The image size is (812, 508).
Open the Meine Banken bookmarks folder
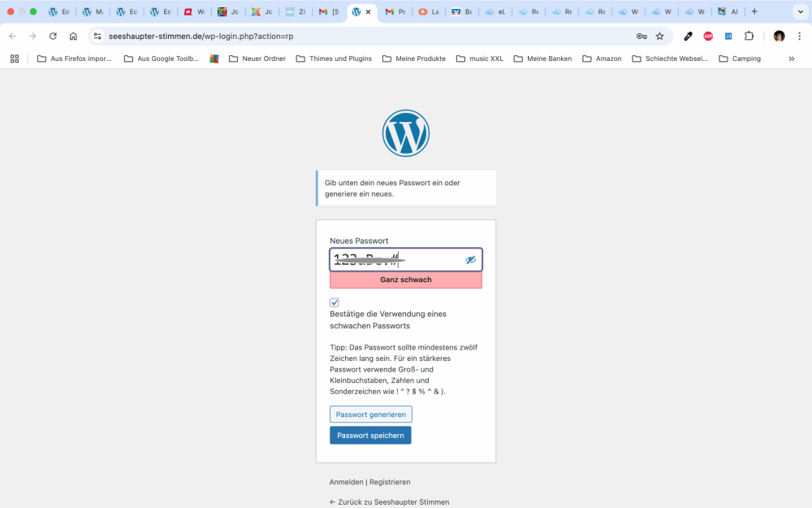[542, 59]
